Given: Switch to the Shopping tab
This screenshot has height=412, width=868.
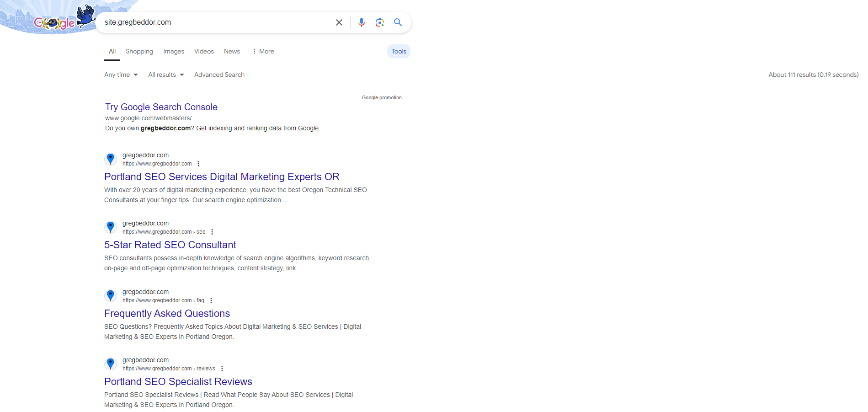Looking at the screenshot, I should (139, 51).
